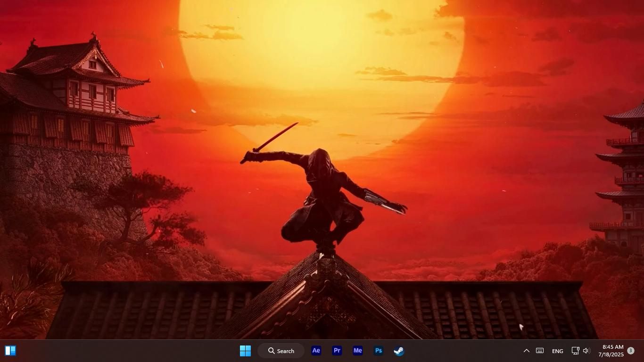Open clock showing 8:45 AM

pyautogui.click(x=611, y=351)
